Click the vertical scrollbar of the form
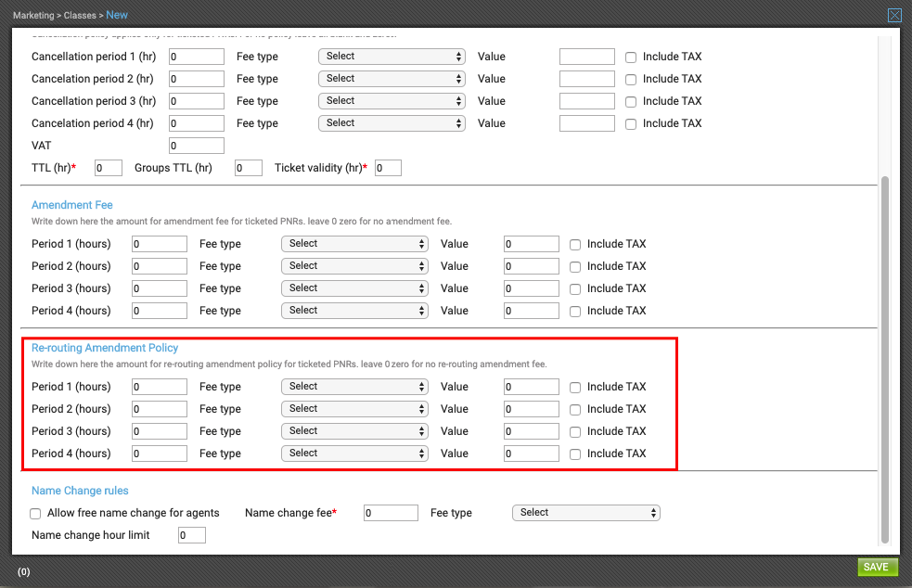Viewport: 912px width, 588px height. click(x=885, y=360)
